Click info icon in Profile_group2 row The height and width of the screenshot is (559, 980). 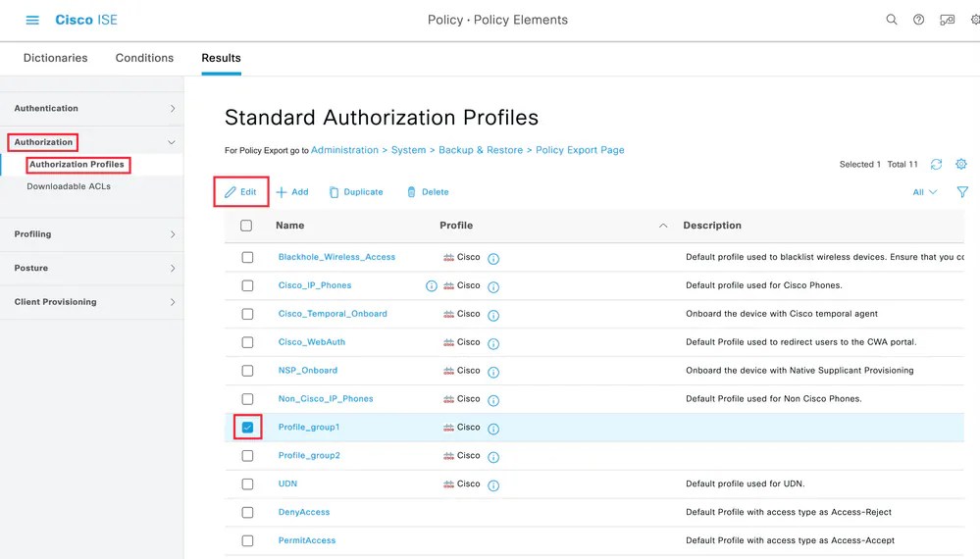click(x=493, y=457)
